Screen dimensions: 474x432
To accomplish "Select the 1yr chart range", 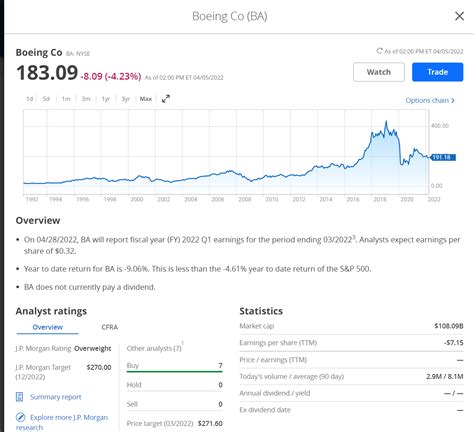I will [x=106, y=99].
